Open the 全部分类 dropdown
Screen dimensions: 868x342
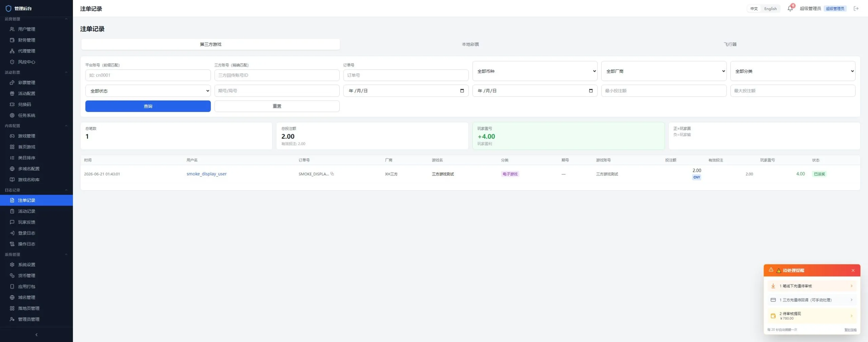793,71
